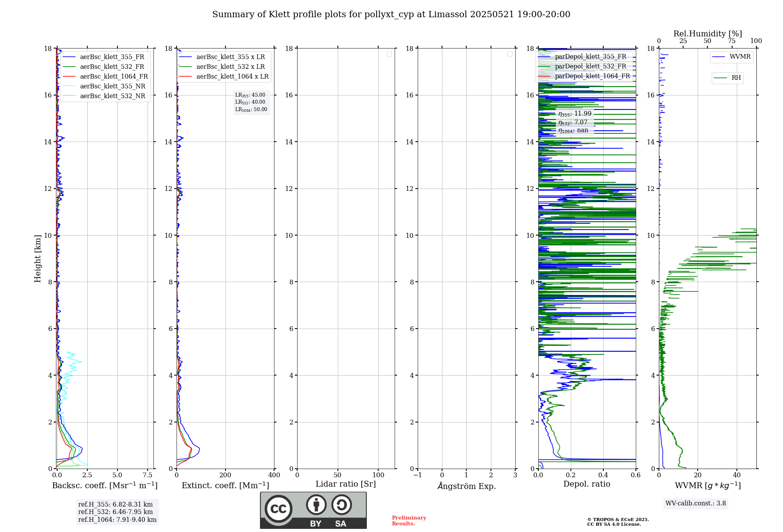Click the Depol. ratio axis label

click(x=587, y=484)
